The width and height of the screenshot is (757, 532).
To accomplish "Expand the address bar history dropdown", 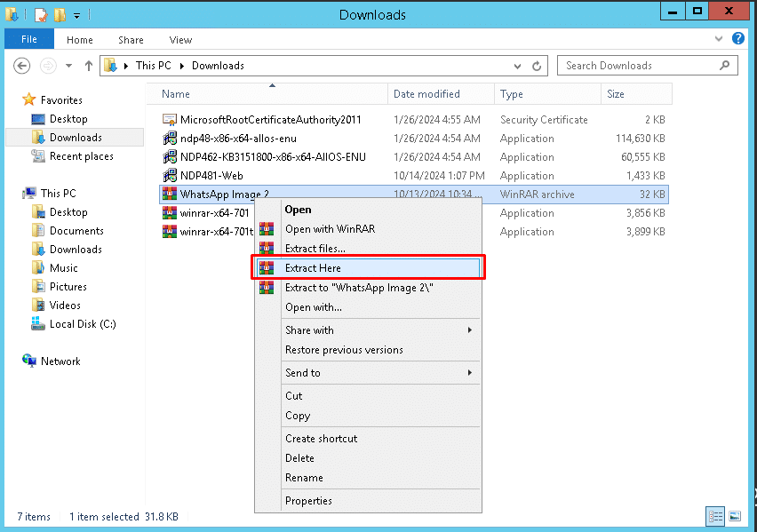I will point(517,66).
